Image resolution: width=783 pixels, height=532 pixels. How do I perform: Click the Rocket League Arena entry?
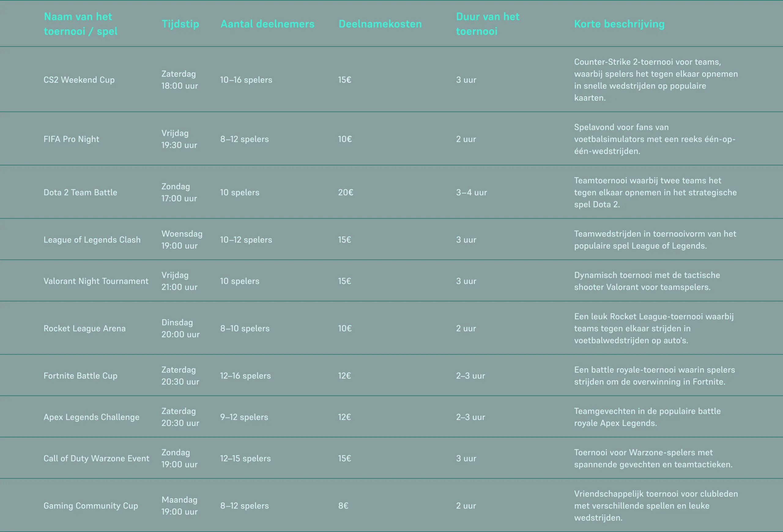pos(84,328)
